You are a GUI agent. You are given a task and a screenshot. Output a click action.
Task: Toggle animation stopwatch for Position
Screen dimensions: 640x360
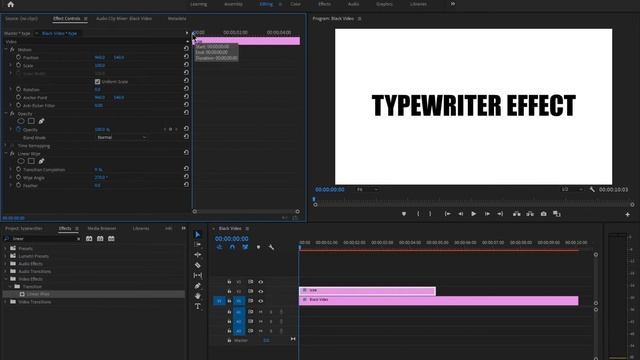(x=18, y=57)
